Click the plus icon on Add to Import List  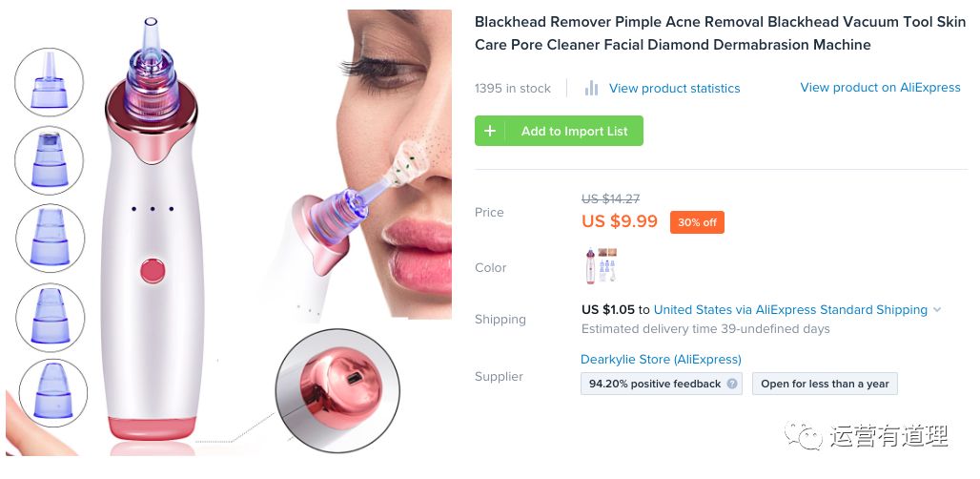[489, 131]
